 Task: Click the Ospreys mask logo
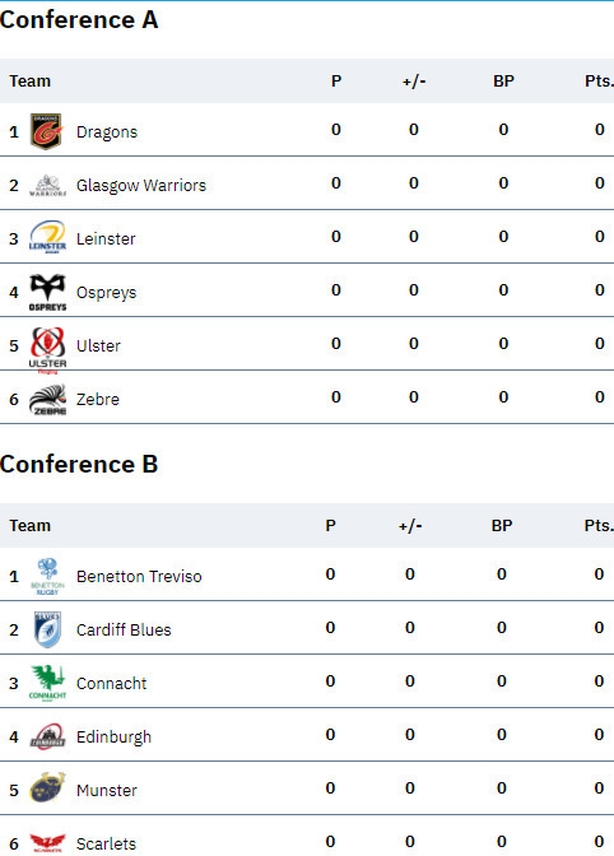tap(47, 292)
